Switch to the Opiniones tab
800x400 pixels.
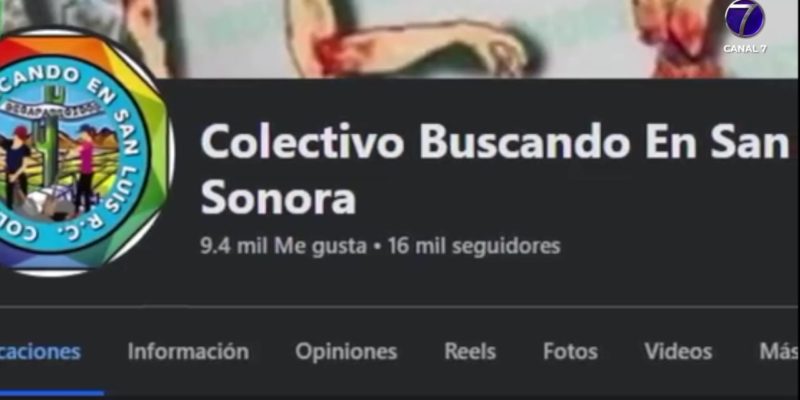pyautogui.click(x=346, y=352)
